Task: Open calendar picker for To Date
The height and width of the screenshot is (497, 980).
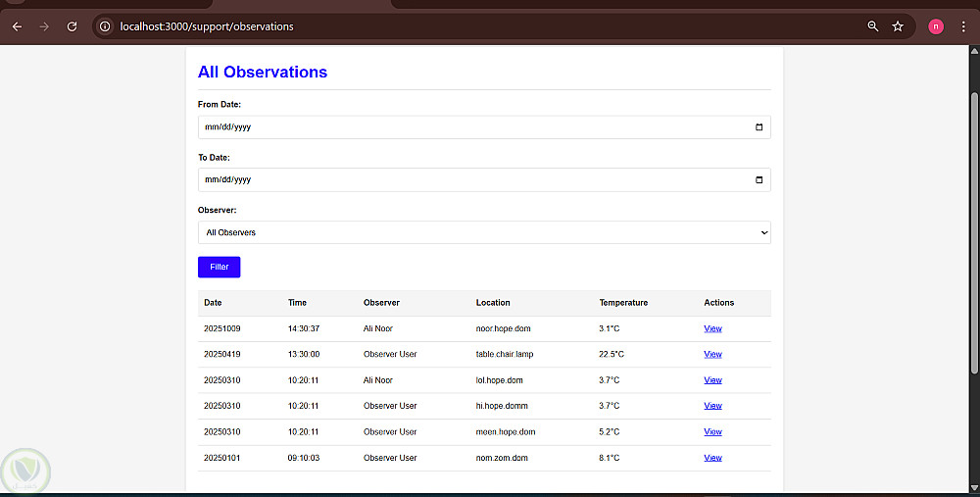Action: pos(759,180)
